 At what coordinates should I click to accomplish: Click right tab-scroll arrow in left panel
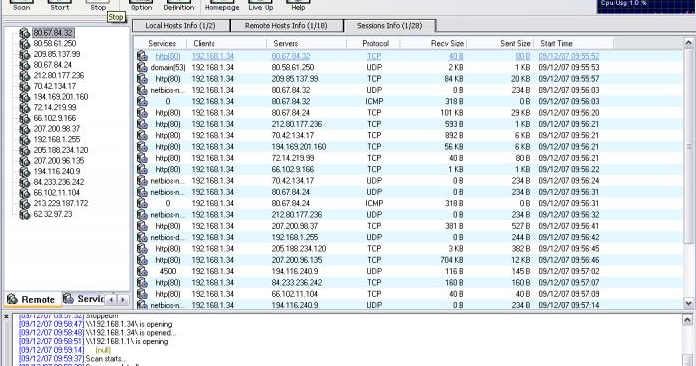123,300
